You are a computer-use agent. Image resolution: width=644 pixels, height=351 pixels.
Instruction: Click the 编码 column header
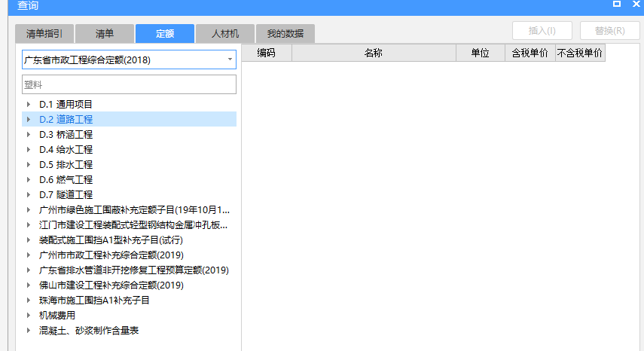coord(266,53)
